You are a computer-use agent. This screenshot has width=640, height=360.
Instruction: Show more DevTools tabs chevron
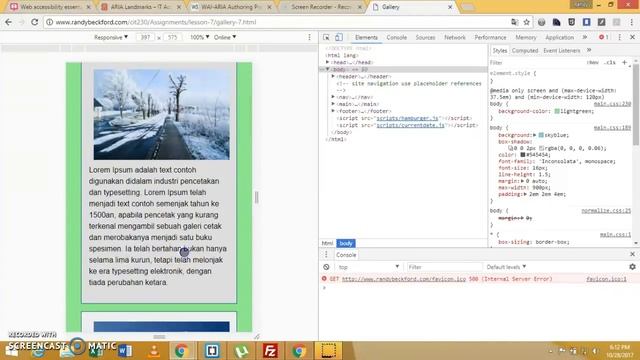click(x=585, y=37)
